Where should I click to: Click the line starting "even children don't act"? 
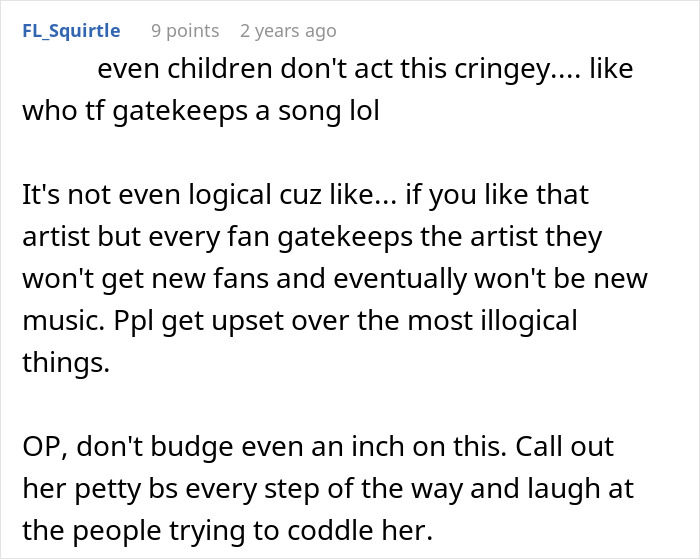pos(366,71)
